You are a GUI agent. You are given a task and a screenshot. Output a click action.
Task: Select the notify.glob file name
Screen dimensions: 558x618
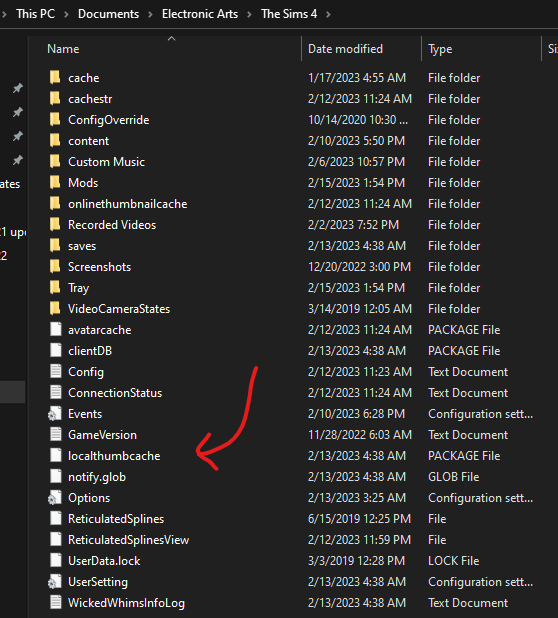(97, 477)
